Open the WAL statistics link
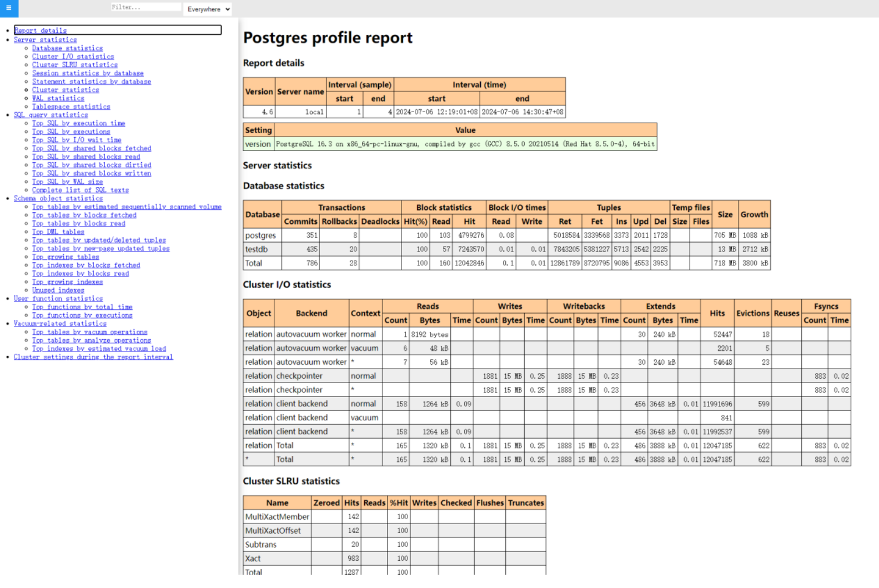The height and width of the screenshot is (588, 879). point(58,98)
